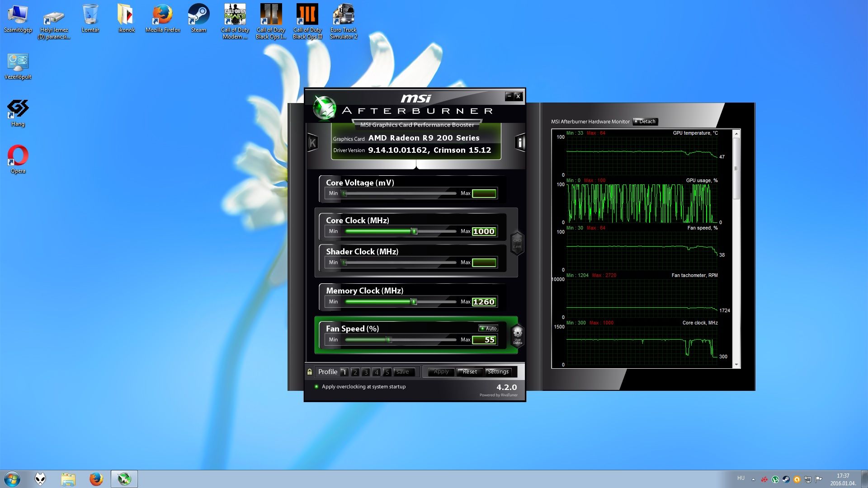Show info via the i side icon
The height and width of the screenshot is (488, 868).
point(520,143)
